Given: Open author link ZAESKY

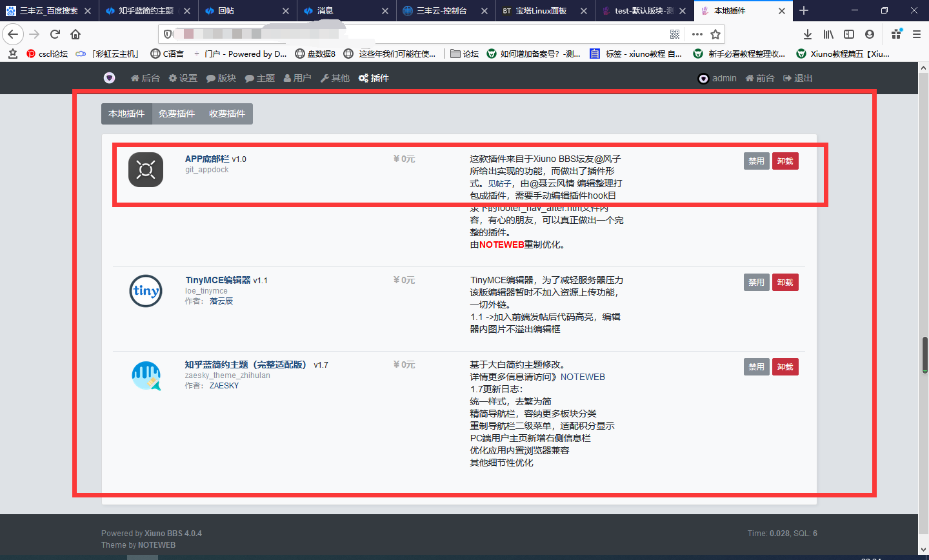Looking at the screenshot, I should pos(224,386).
